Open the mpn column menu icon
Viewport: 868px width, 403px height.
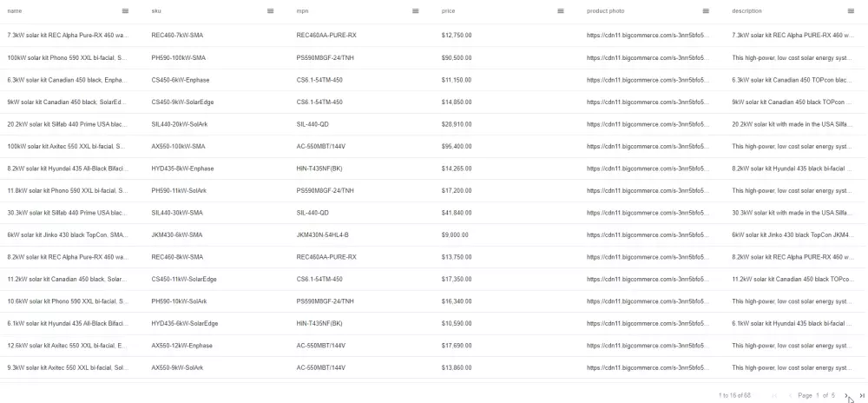[415, 11]
